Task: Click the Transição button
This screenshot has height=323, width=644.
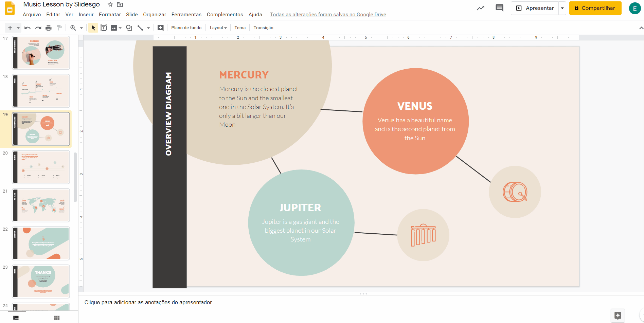Action: (x=263, y=28)
